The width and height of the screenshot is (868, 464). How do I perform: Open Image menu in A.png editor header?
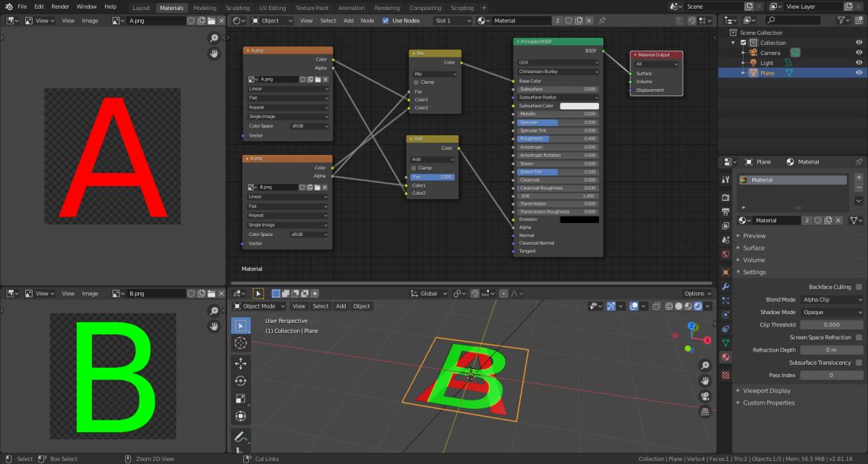90,20
